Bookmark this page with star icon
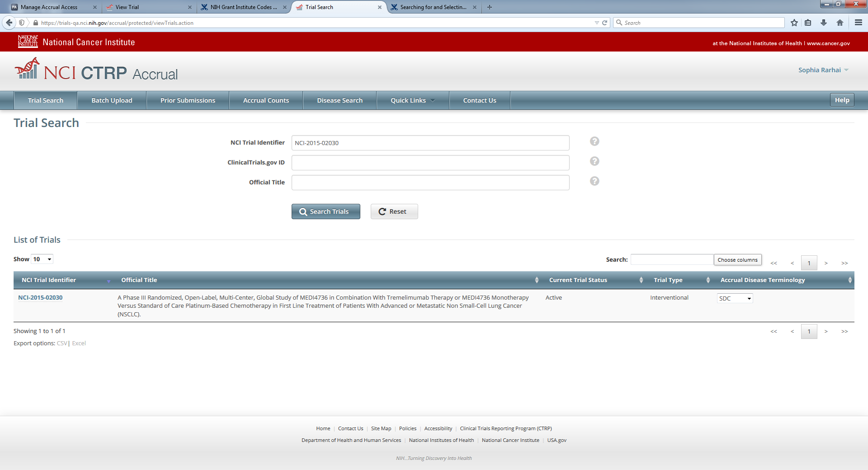Image resolution: width=868 pixels, height=470 pixels. 794,23
